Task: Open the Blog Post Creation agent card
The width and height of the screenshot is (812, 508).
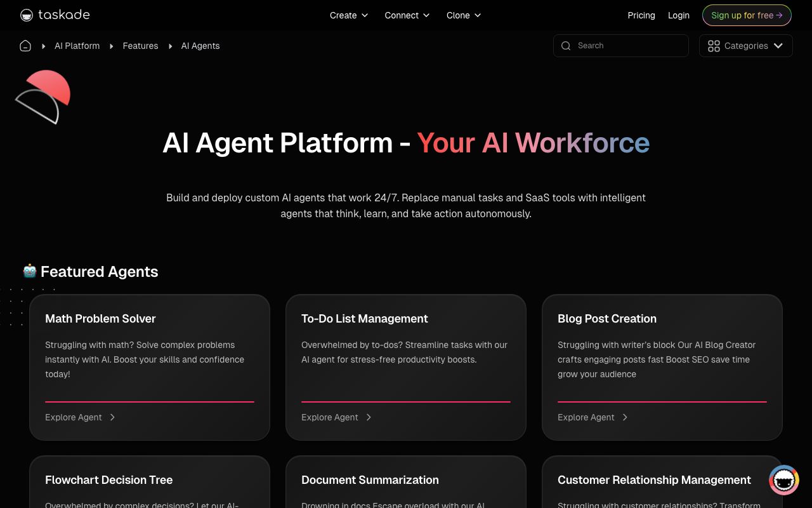Action: click(662, 367)
